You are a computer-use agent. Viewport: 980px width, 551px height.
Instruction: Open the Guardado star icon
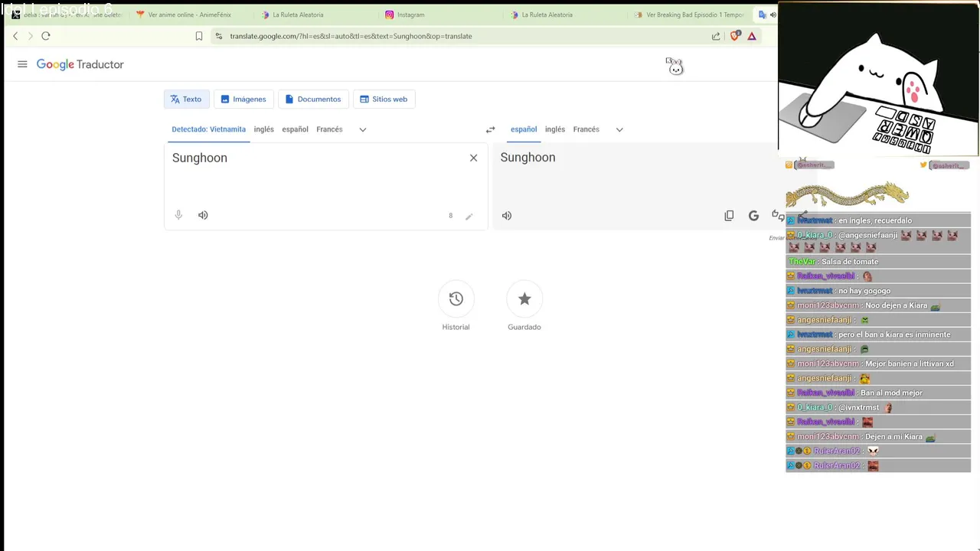524,298
